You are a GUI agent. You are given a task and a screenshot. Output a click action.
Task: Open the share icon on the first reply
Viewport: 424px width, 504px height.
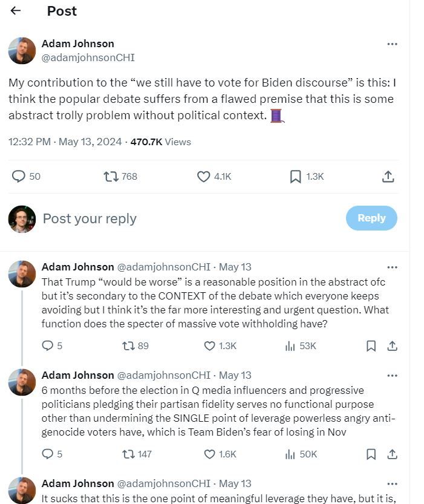click(x=392, y=345)
